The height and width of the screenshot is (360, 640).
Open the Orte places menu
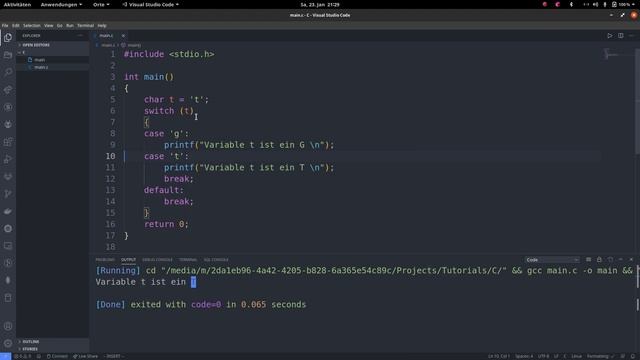[101, 4]
